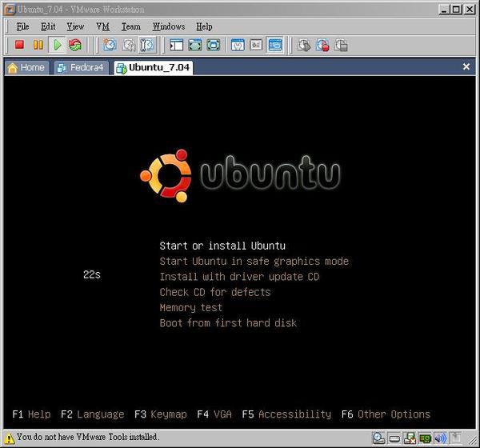This screenshot has height=448, width=480.
Task: Click the yellow warning triangle icon
Action: (9, 438)
